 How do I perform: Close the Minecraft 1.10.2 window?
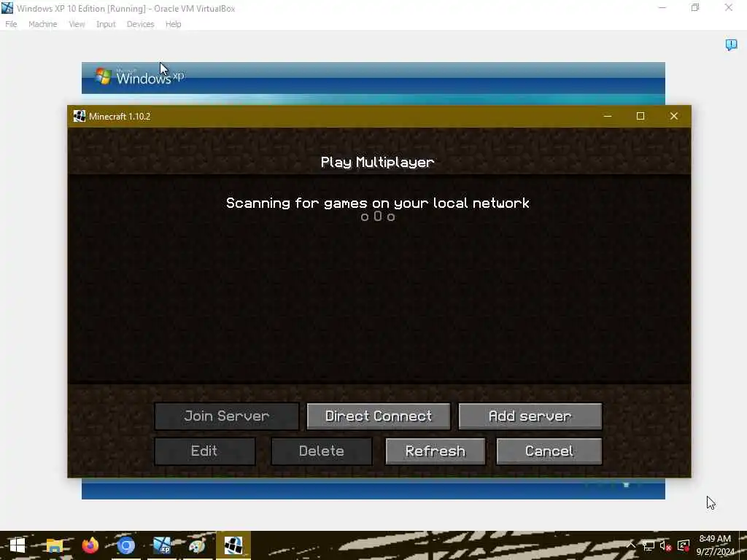[673, 116]
